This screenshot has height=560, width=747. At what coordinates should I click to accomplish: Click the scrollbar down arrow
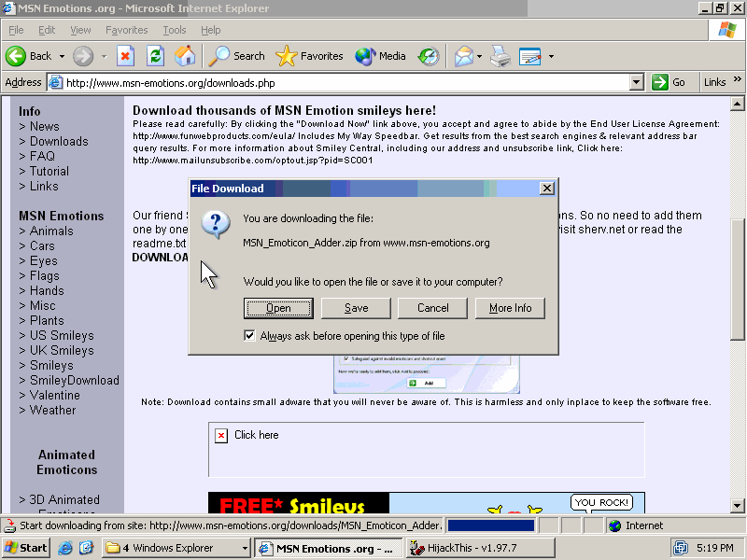(x=737, y=505)
